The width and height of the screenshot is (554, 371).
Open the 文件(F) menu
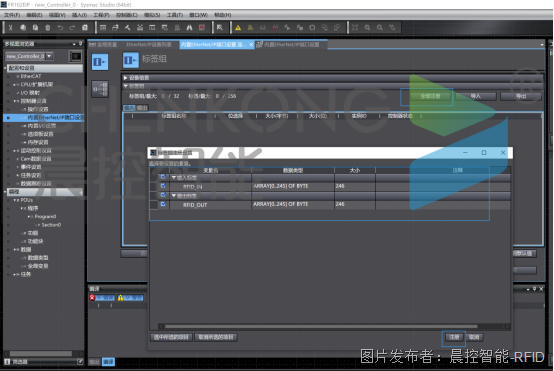click(x=12, y=15)
